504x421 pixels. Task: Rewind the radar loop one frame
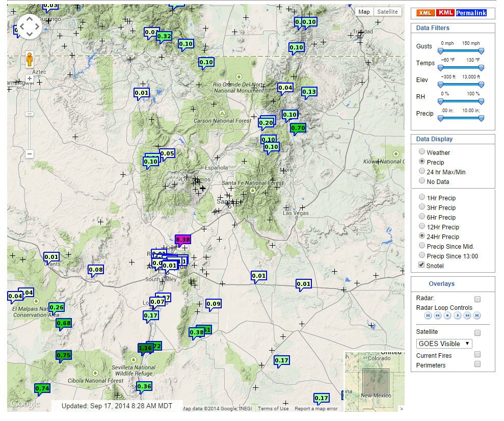tap(437, 315)
